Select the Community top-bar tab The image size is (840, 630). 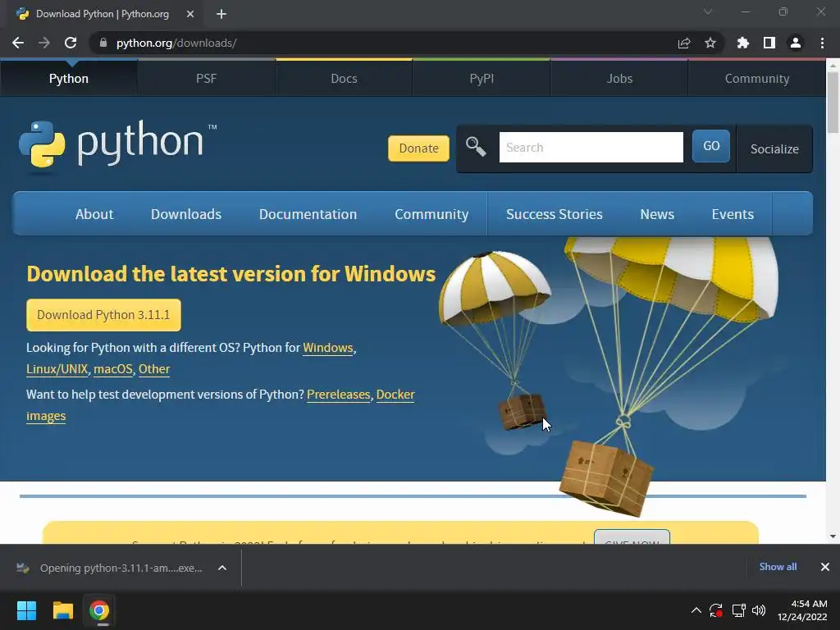(757, 79)
